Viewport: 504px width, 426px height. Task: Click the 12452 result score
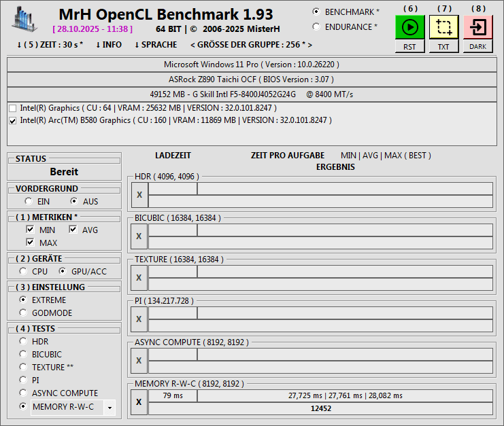[320, 408]
